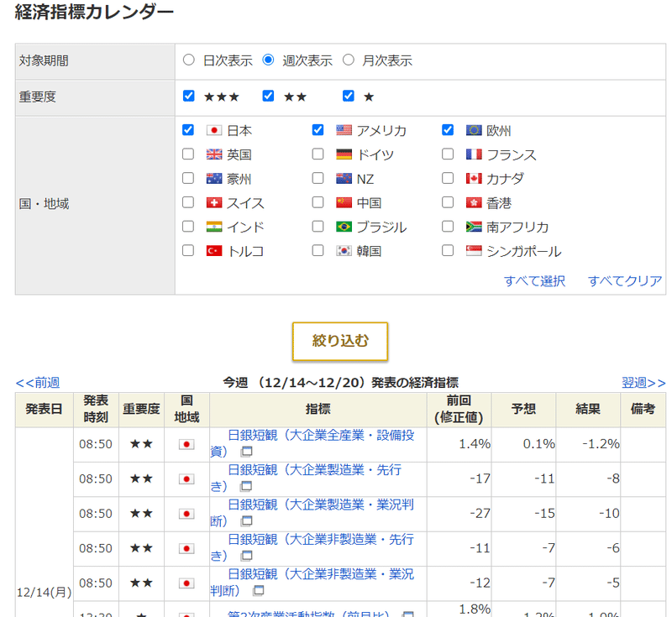Viewport: 672px width, 617px height.
Task: Click the Japan flag icon beside 日本
Action: coord(214,130)
